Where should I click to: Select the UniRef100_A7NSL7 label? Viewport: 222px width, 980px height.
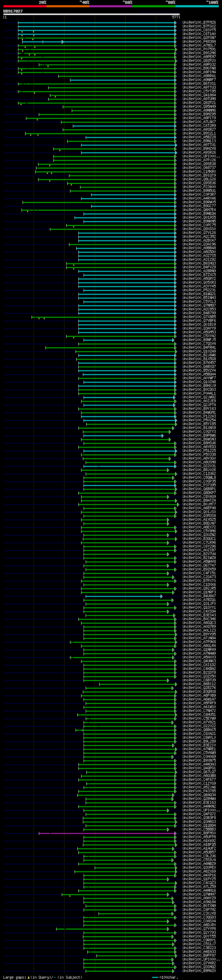coord(199,45)
